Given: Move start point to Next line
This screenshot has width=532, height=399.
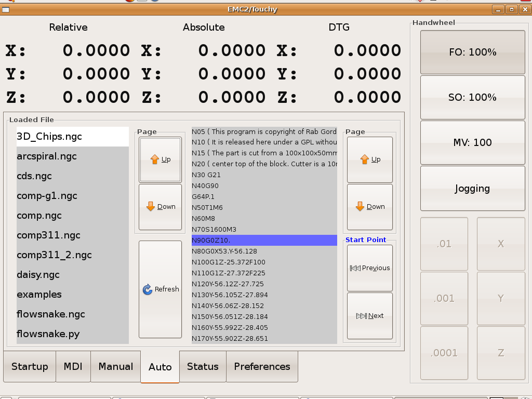Looking at the screenshot, I should pos(370,316).
